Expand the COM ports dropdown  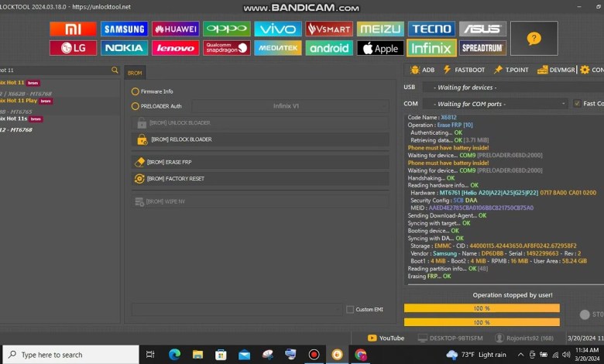point(494,104)
